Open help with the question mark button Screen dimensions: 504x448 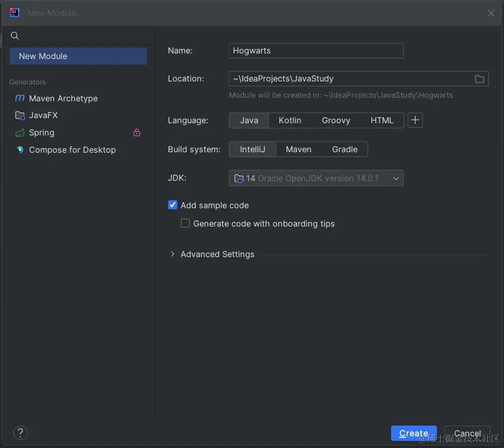tap(20, 433)
